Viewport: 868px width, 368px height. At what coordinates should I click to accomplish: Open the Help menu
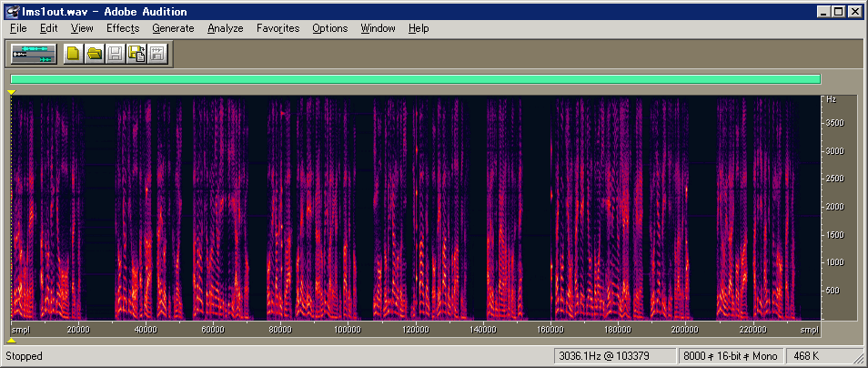419,28
